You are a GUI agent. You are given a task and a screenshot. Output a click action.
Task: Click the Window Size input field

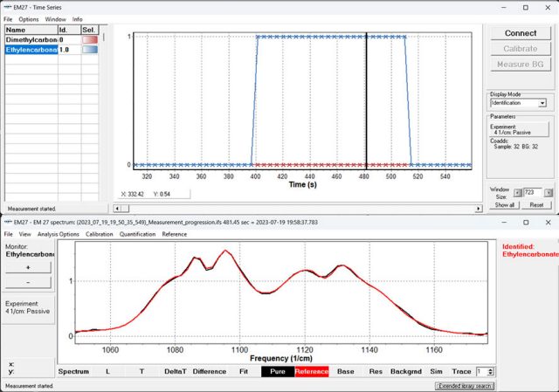pos(533,192)
